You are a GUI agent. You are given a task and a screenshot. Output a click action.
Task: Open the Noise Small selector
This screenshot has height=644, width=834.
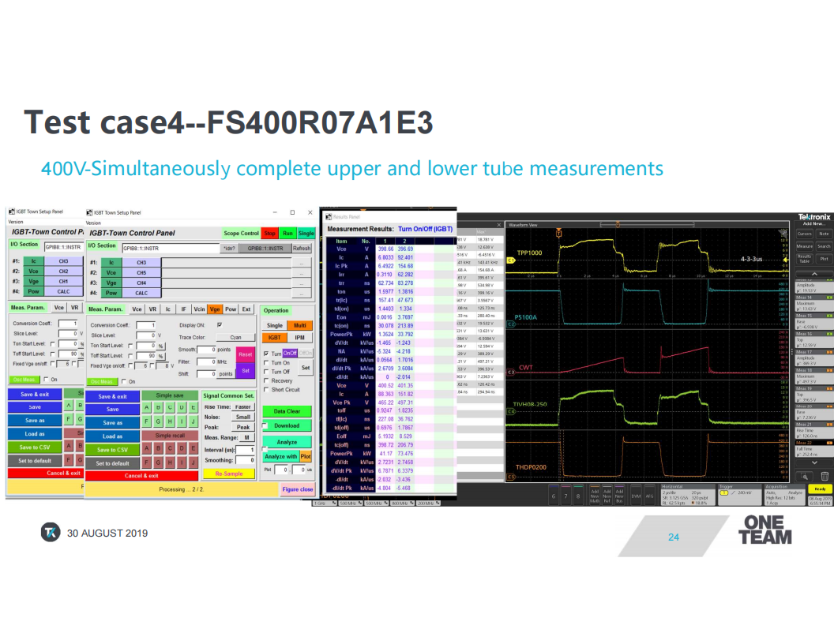point(243,417)
